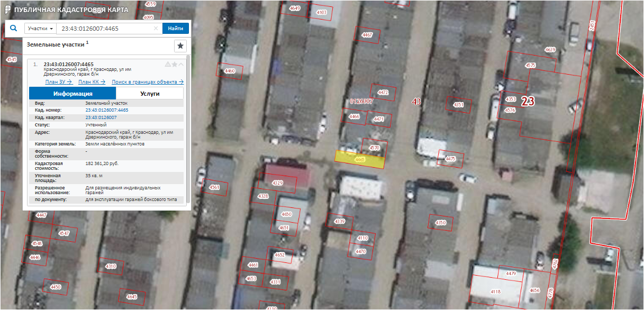Collapse the parcel result with the chevron
The image size is (644, 310).
point(181,65)
